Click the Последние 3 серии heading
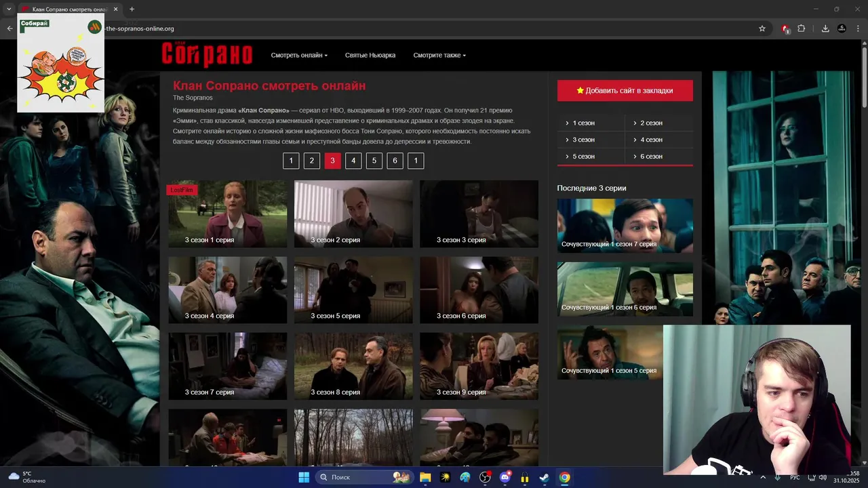This screenshot has width=868, height=488. coord(591,188)
